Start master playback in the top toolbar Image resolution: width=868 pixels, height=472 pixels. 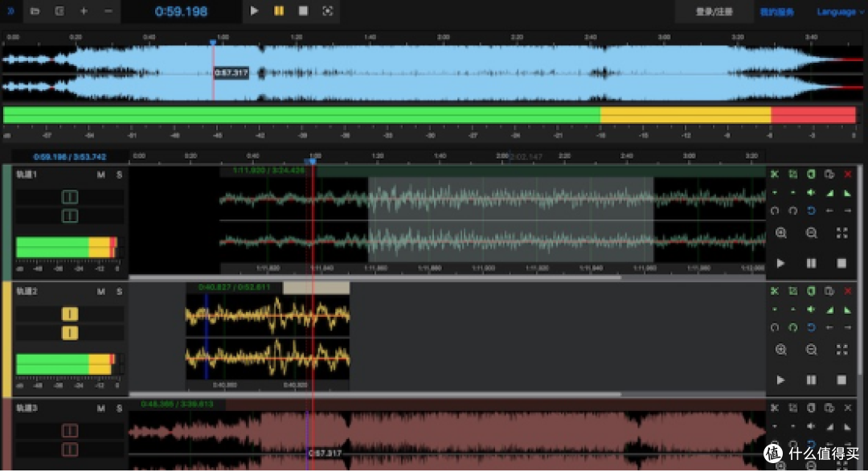[254, 11]
